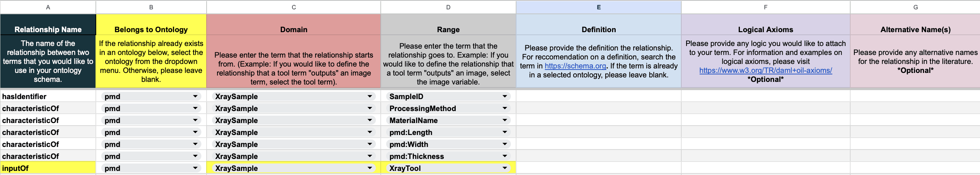Open dropdown arrow for SampleID range
Image resolution: width=980 pixels, height=175 pixels.
(505, 96)
